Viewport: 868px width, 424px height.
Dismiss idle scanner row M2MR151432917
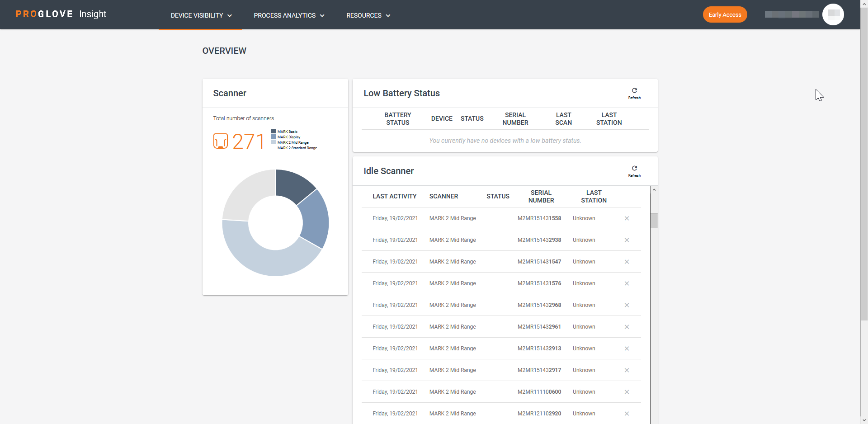coord(627,370)
